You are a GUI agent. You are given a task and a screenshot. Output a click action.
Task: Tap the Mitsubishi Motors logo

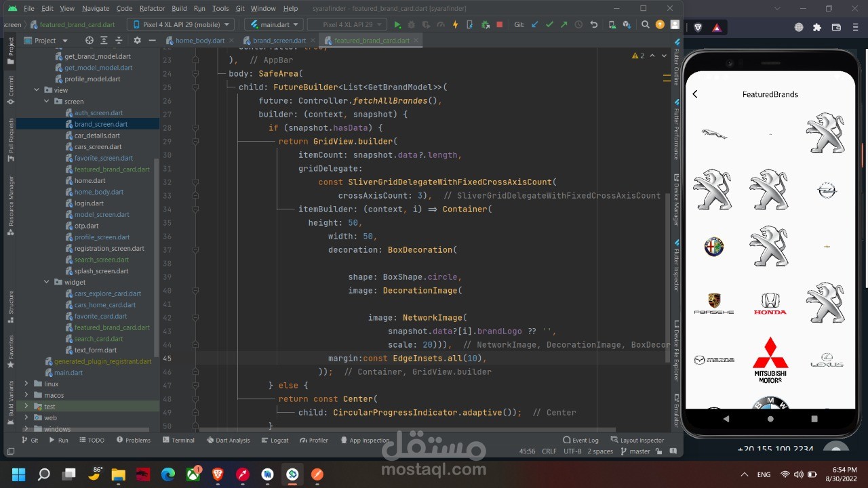coord(770,360)
